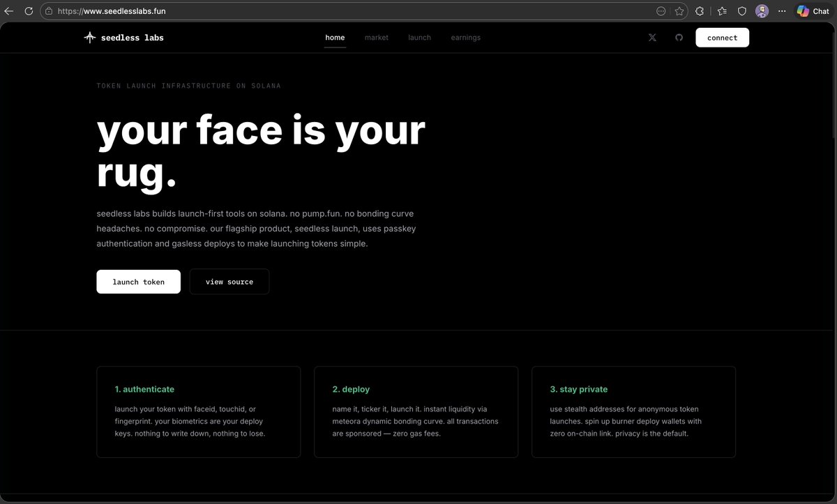The width and height of the screenshot is (837, 504).
Task: Click the padlock site info icon
Action: pyautogui.click(x=48, y=11)
